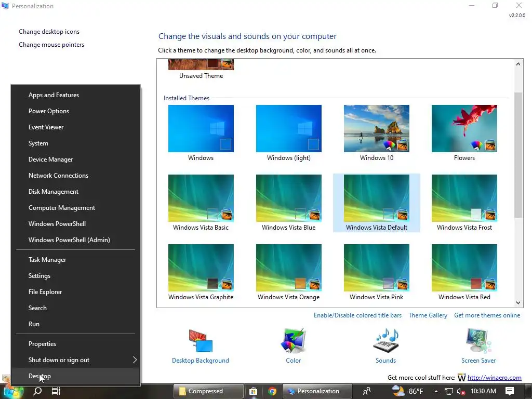
Task: Choose Search in the context menu
Action: [x=76, y=308]
